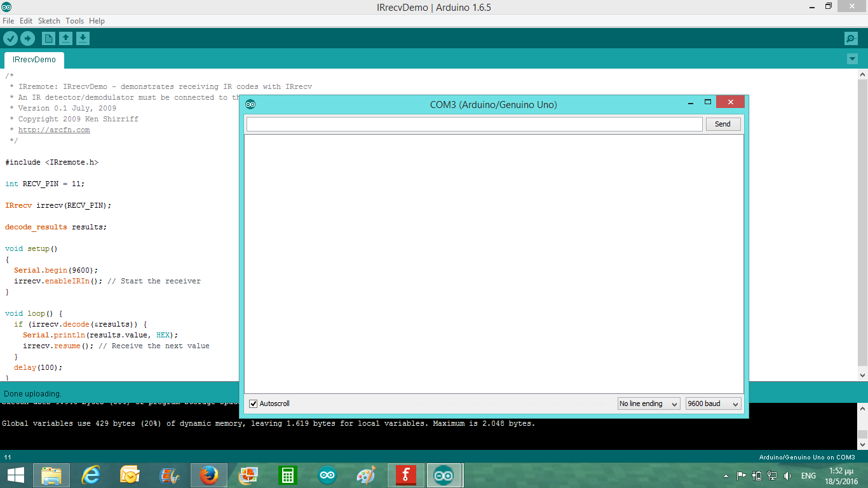Screen dimensions: 868x488
Task: Open the Paint palette taskbar icon
Action: pos(366,475)
